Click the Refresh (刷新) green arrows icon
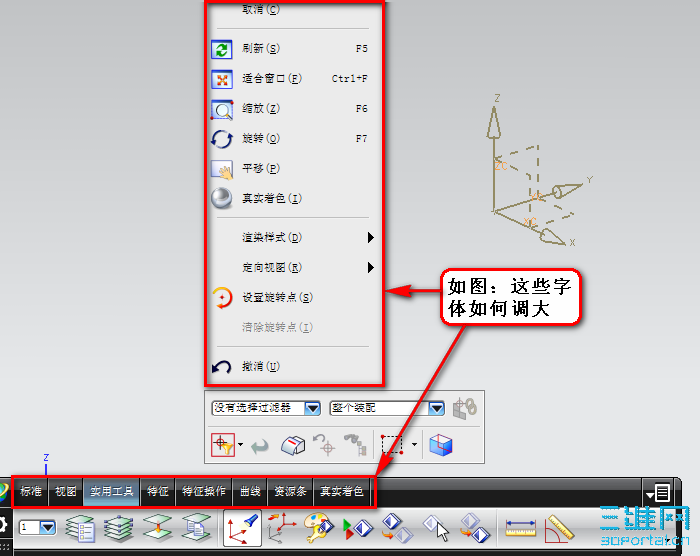The image size is (700, 556). pyautogui.click(x=221, y=49)
